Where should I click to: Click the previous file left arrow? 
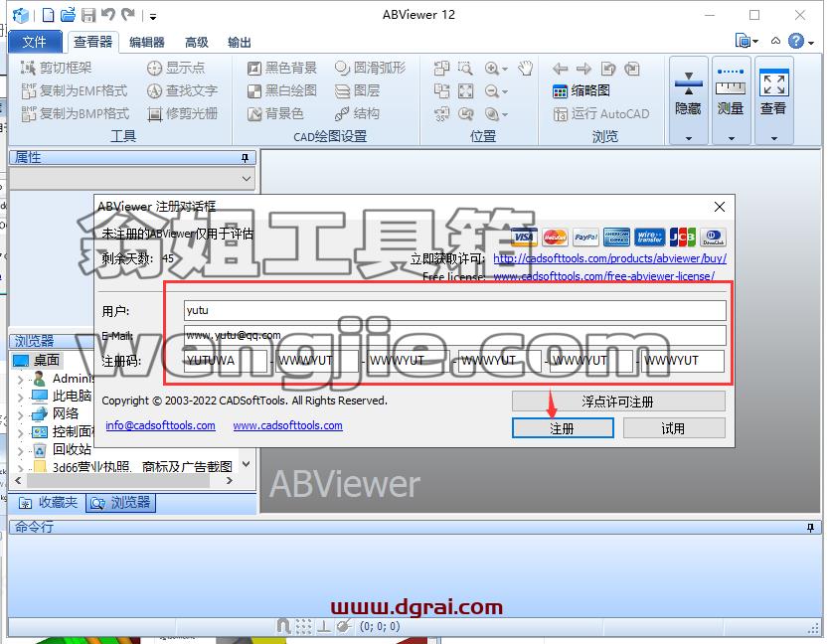pos(560,69)
